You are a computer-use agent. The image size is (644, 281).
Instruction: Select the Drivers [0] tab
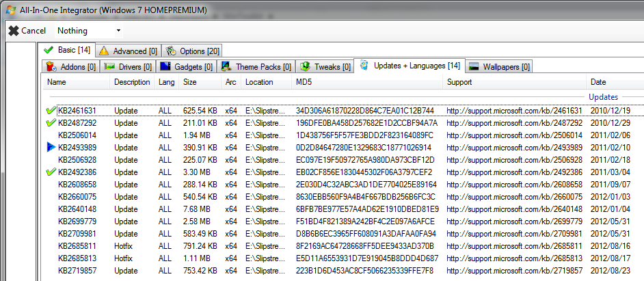click(x=127, y=66)
